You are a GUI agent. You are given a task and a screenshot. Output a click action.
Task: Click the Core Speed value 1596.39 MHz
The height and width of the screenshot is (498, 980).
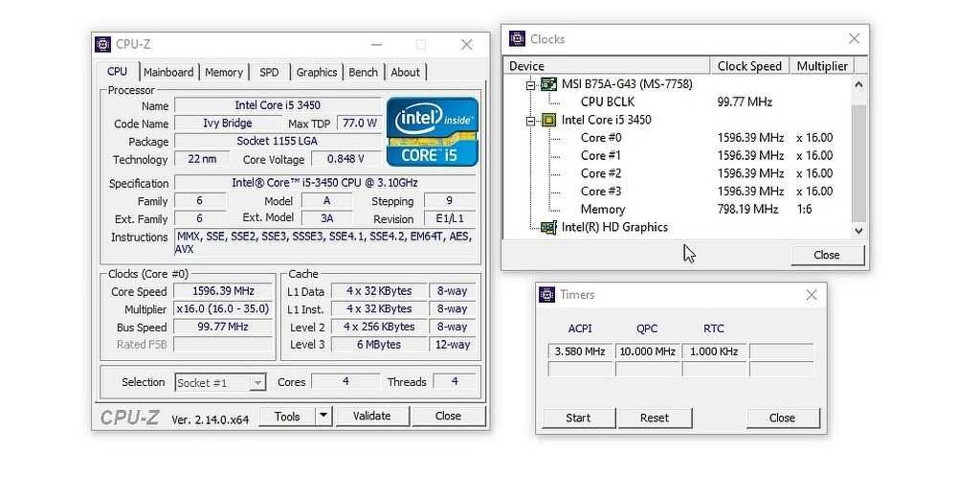point(223,291)
